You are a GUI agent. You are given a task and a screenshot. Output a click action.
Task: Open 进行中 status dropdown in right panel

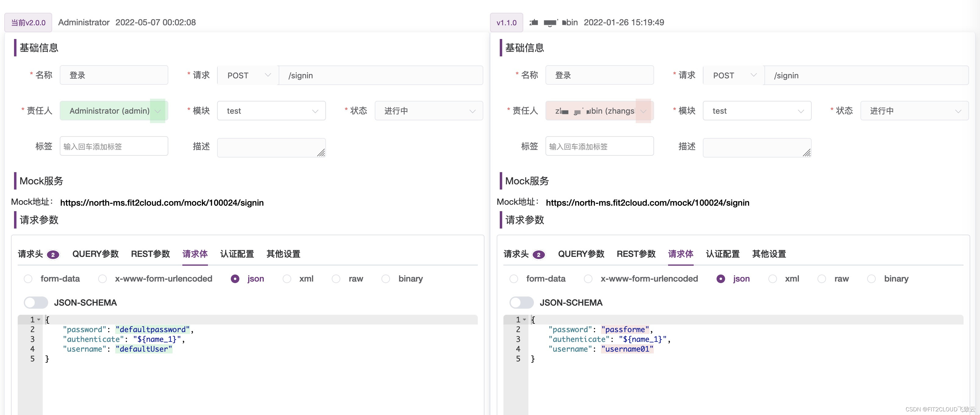(914, 111)
